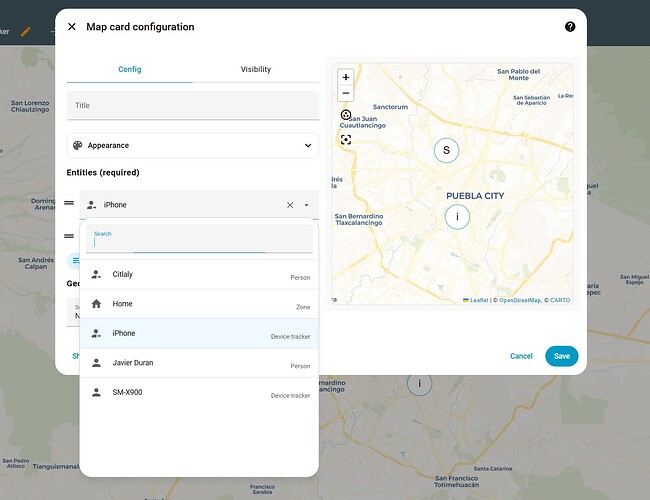The height and width of the screenshot is (500, 650).
Task: Zoom in on the preview map
Action: [346, 77]
